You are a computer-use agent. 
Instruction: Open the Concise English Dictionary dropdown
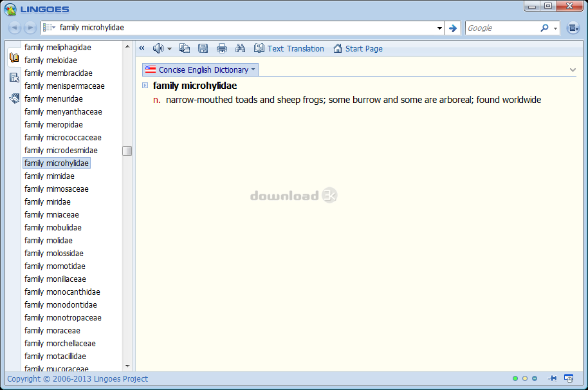pyautogui.click(x=200, y=70)
